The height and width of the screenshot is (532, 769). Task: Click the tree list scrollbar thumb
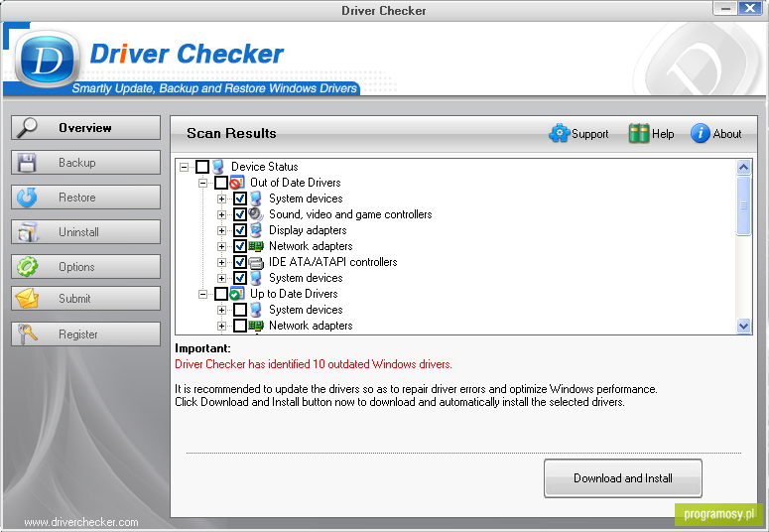tap(743, 205)
